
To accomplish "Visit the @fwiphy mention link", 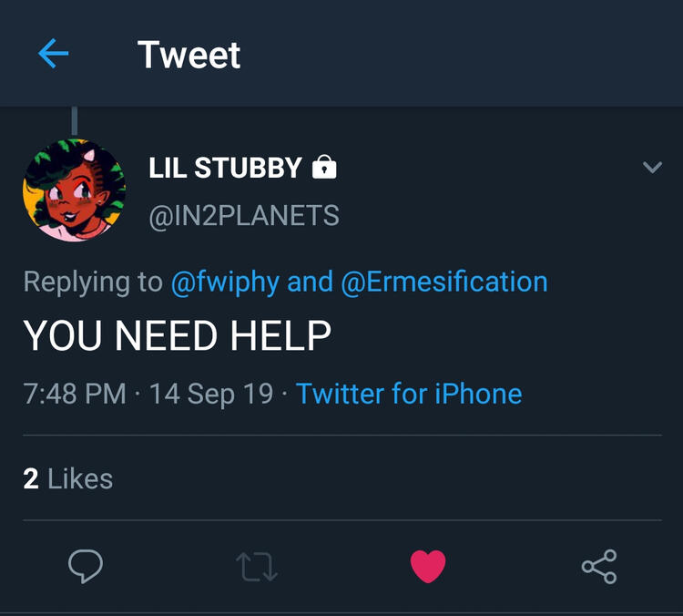I will pyautogui.click(x=225, y=282).
